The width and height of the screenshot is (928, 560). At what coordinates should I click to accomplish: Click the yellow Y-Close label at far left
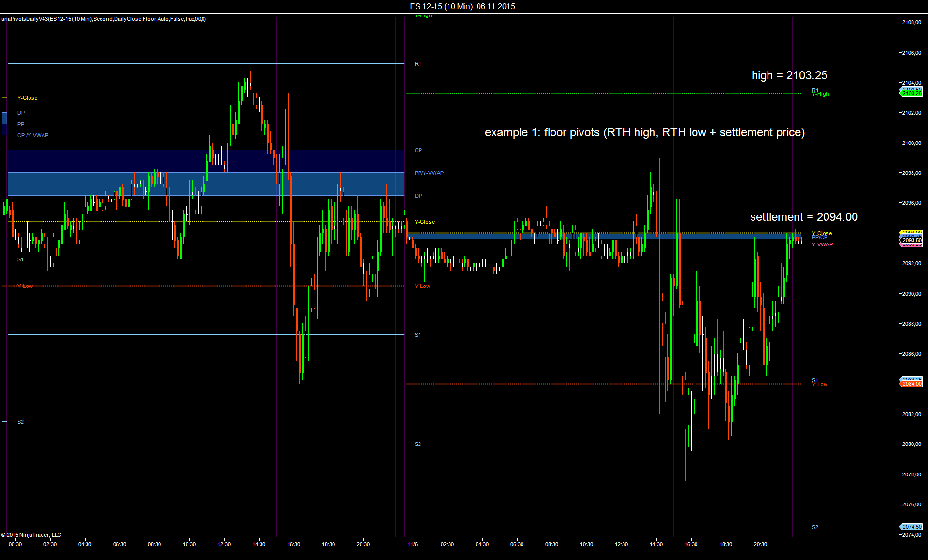[x=27, y=98]
